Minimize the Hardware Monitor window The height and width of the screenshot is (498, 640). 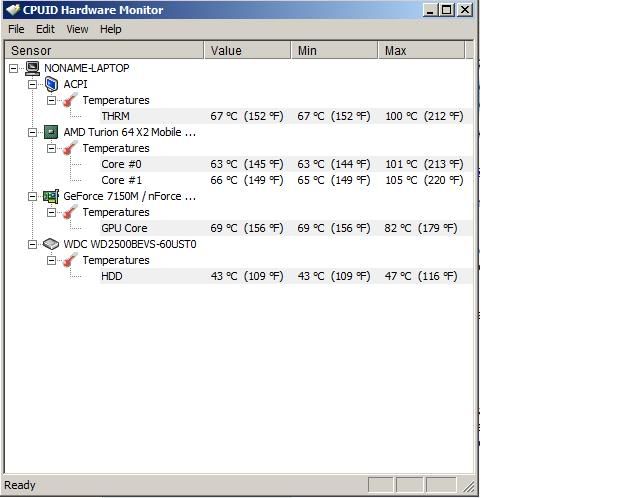tap(430, 10)
